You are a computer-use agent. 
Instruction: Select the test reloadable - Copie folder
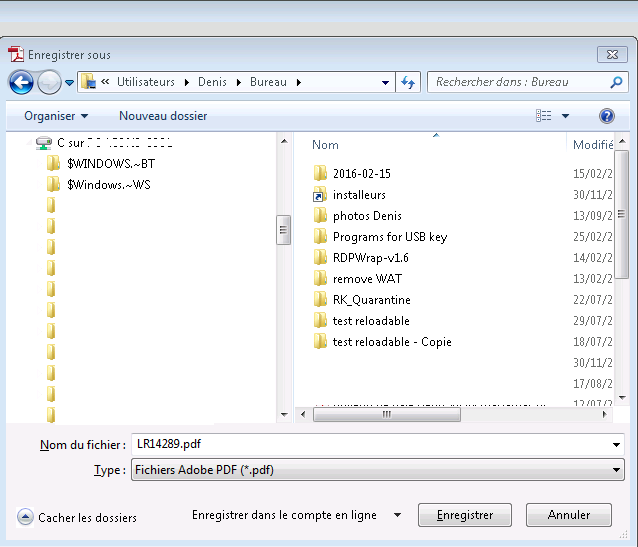(382, 342)
